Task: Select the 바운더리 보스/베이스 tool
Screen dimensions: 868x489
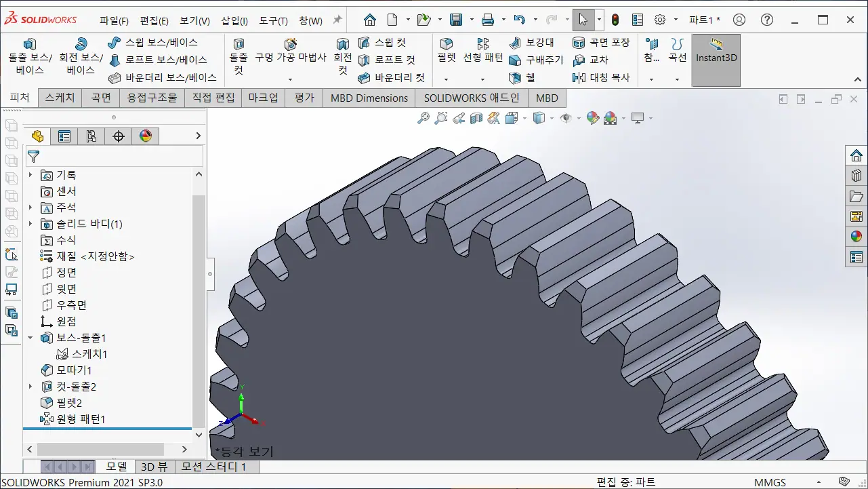Action: pyautogui.click(x=162, y=77)
